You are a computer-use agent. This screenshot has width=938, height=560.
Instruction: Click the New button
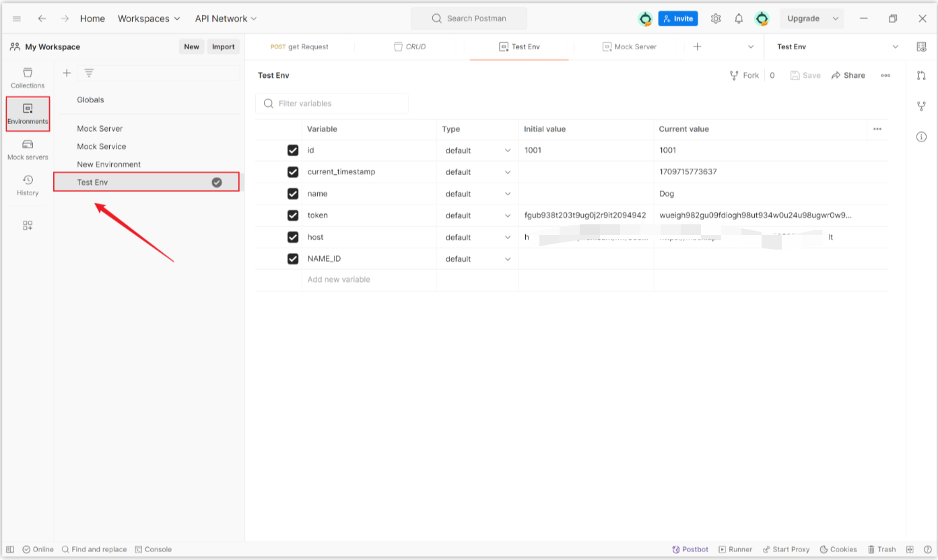tap(191, 46)
